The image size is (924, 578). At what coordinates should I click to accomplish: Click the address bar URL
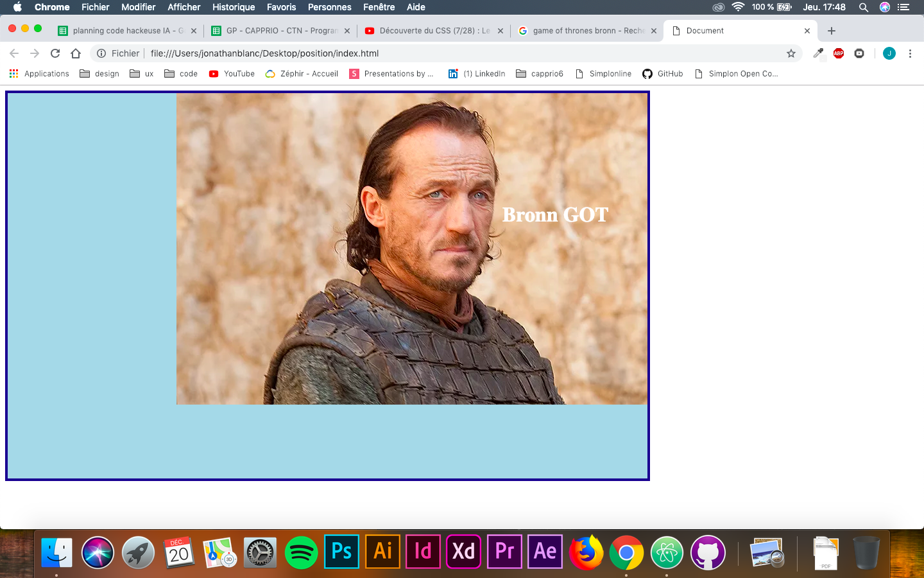(x=264, y=53)
